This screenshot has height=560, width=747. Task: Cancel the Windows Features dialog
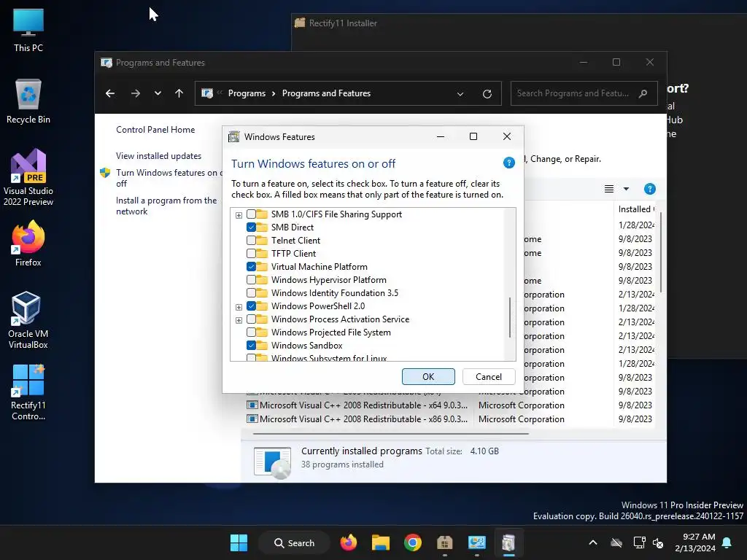tap(489, 377)
